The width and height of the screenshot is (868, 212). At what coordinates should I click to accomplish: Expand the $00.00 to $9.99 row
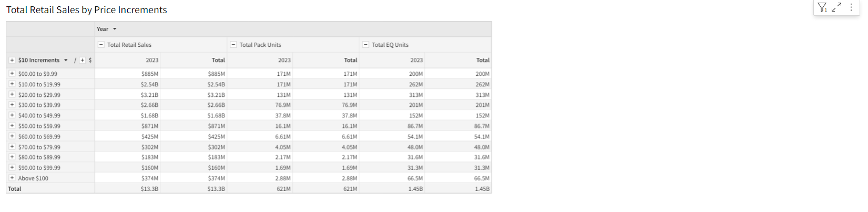pyautogui.click(x=12, y=74)
